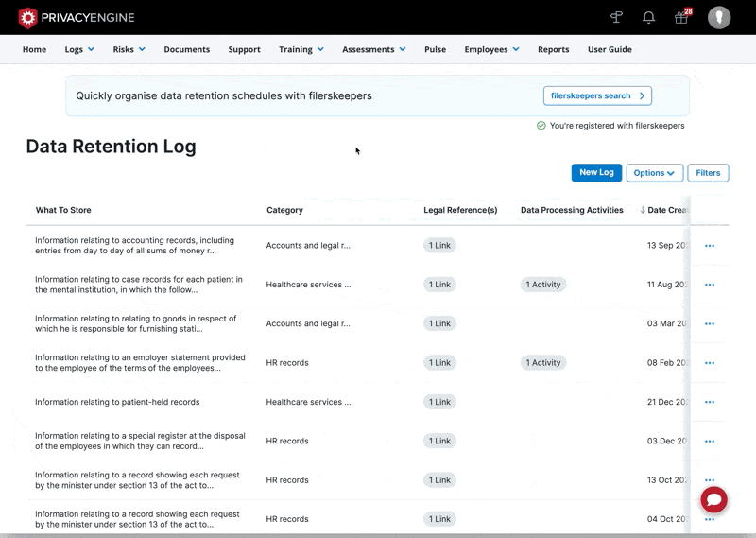Image resolution: width=756 pixels, height=538 pixels.
Task: Expand the Training menu
Action: click(301, 49)
